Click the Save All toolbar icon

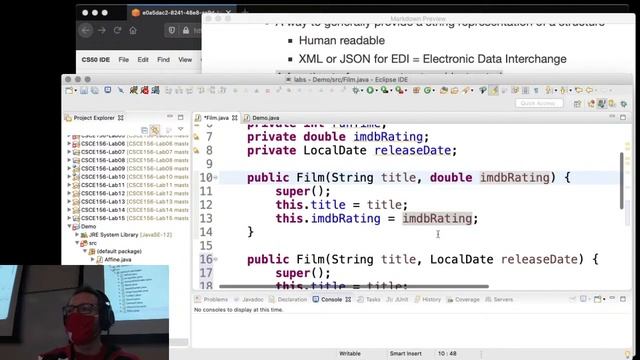(95, 91)
